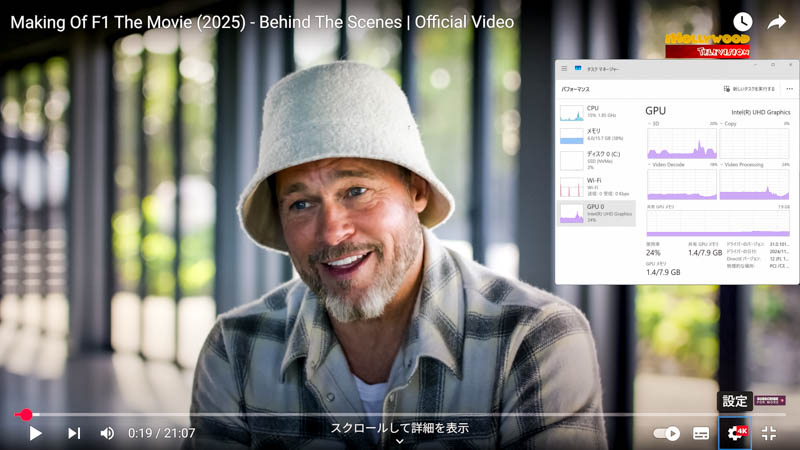Click the Video Processing usage graph
Screen dimensions: 800x450
point(754,184)
